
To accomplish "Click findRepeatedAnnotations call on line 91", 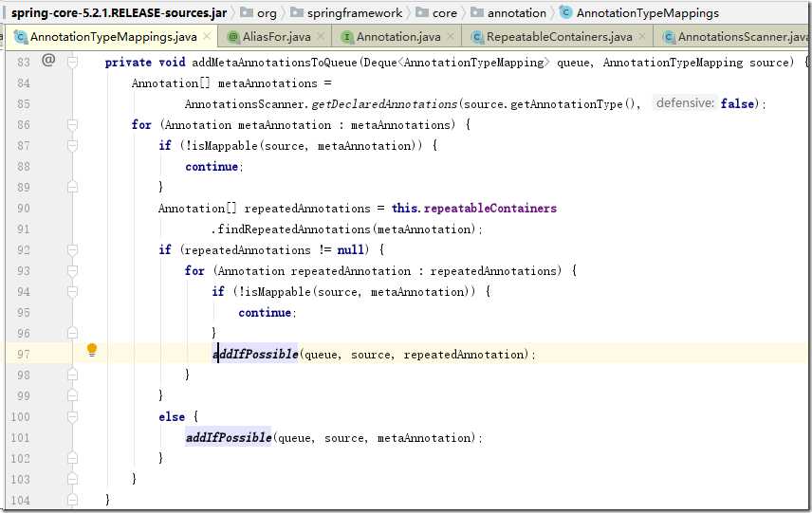I will pos(293,229).
